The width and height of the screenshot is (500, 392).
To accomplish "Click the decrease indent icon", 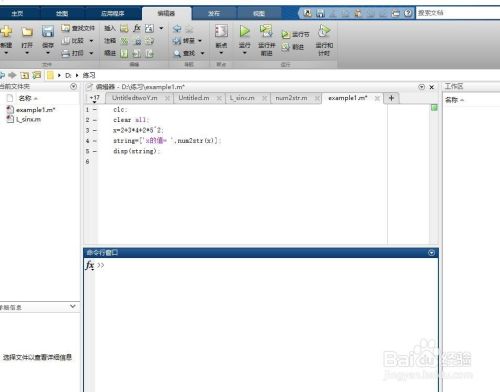I will coord(149,53).
